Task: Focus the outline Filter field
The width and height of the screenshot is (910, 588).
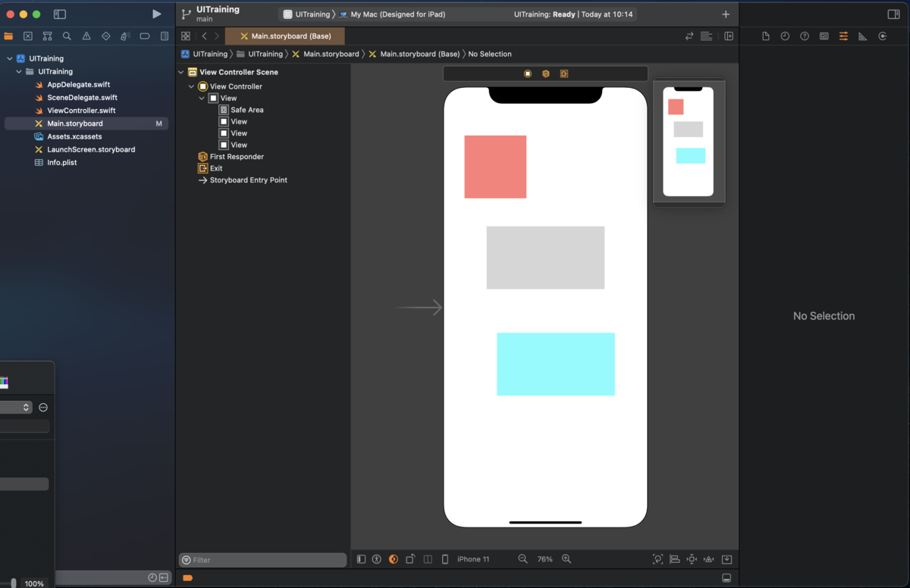Action: tap(262, 560)
